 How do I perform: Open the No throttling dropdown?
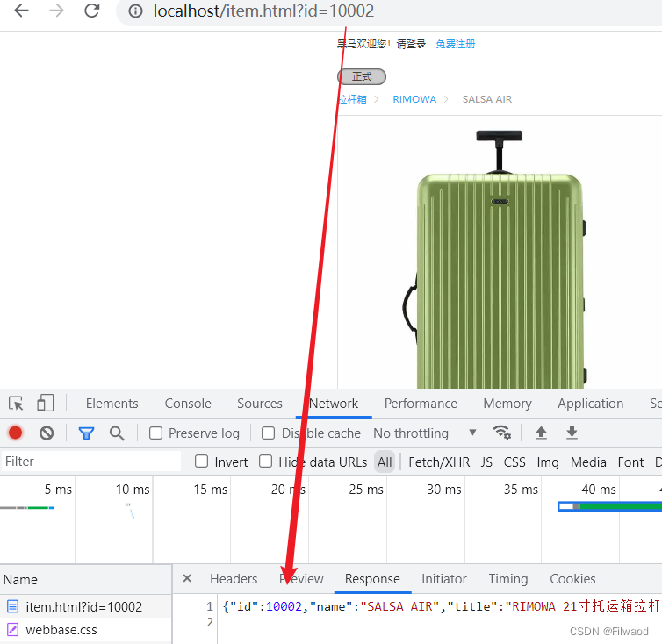(x=425, y=433)
